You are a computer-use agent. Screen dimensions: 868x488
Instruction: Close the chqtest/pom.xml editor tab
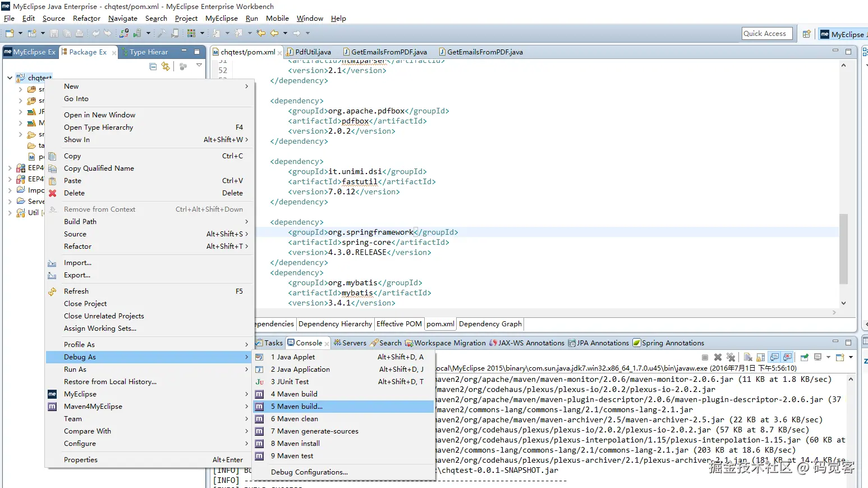(280, 53)
